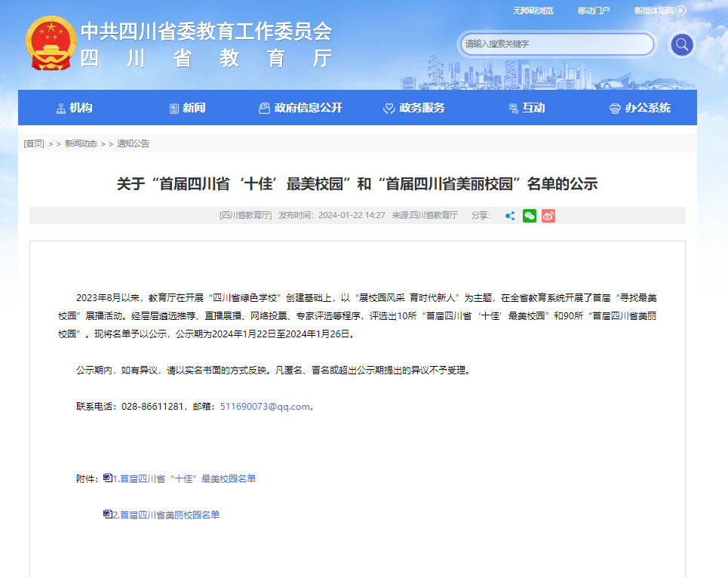This screenshot has height=578, width=728.
Task: Open the 机构 navigation menu
Action: pyautogui.click(x=74, y=108)
